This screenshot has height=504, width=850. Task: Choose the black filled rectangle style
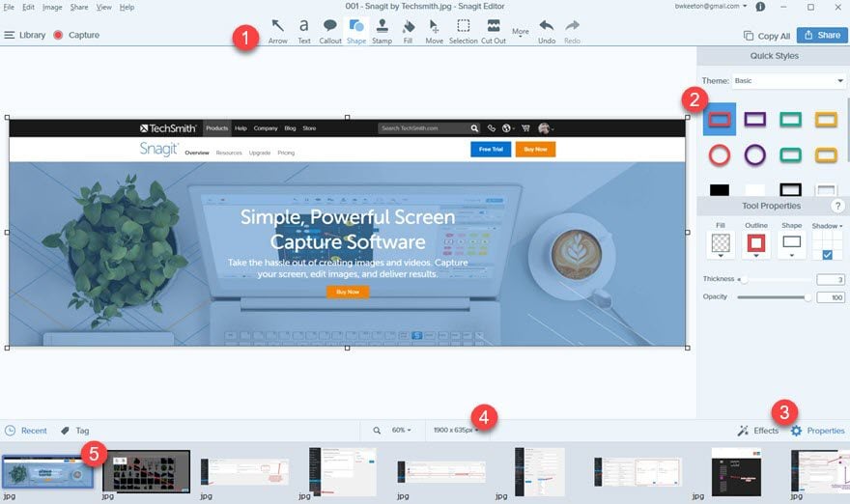(x=720, y=189)
